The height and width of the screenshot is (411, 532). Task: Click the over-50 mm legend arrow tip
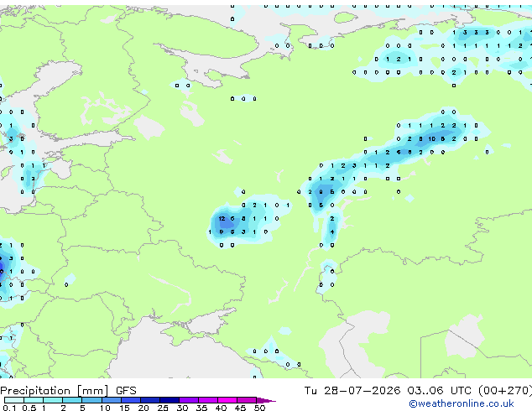tap(266, 400)
